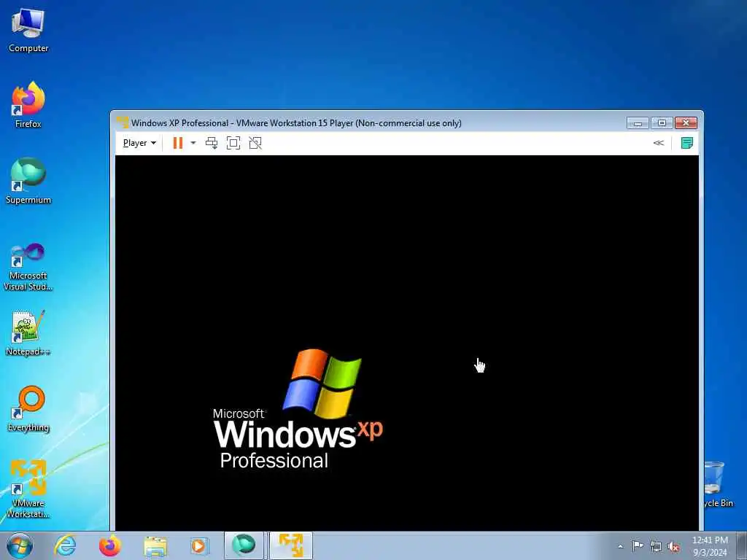
Task: Toggle VMware Unity mode
Action: pyautogui.click(x=255, y=143)
